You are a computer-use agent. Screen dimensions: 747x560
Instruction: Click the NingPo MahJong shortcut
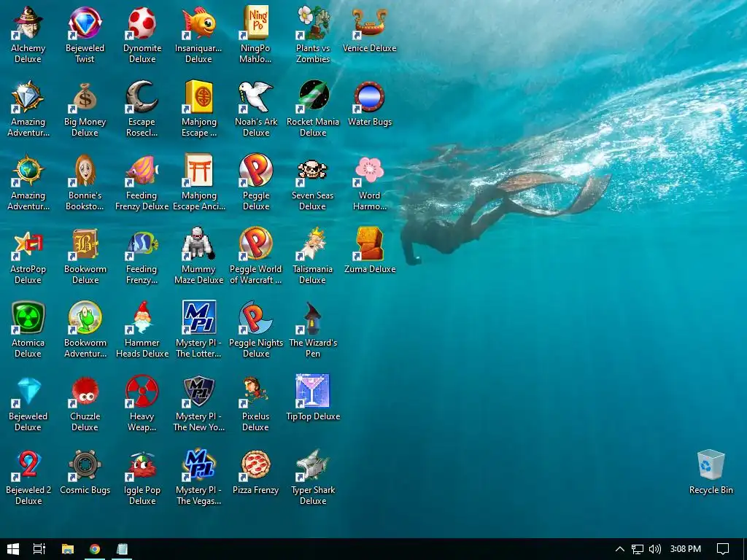256,23
